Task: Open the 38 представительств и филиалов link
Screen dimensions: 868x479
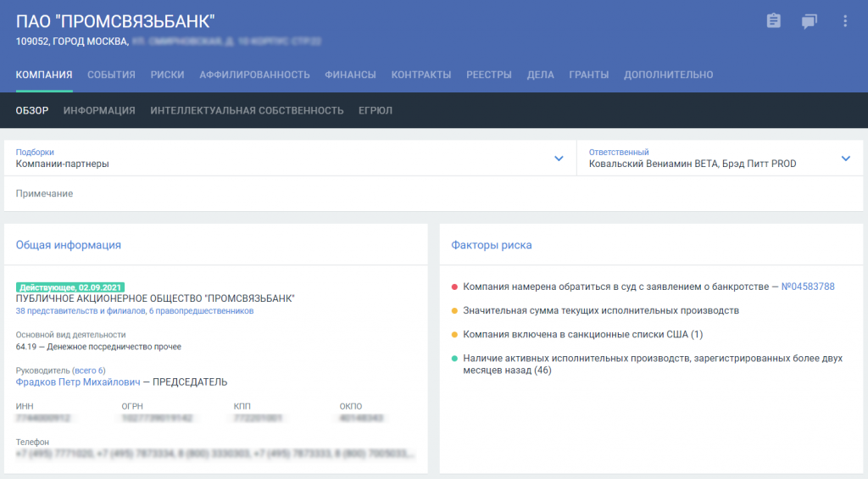Action: (81, 311)
